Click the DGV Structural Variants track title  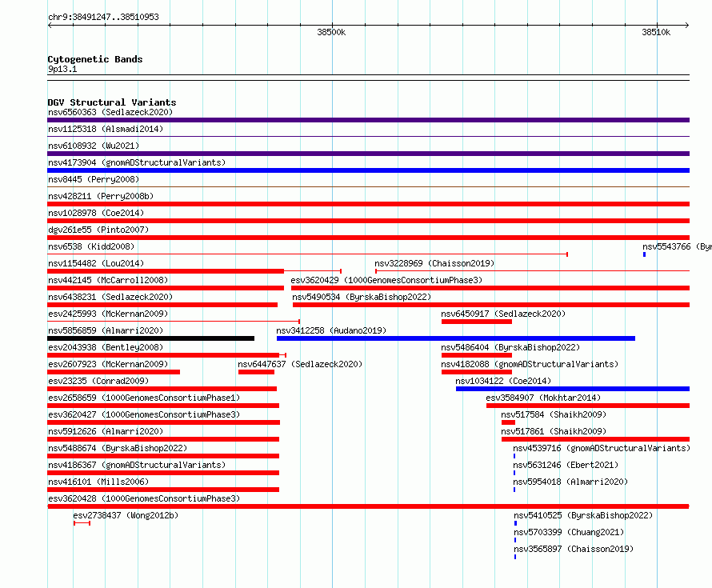pos(112,102)
